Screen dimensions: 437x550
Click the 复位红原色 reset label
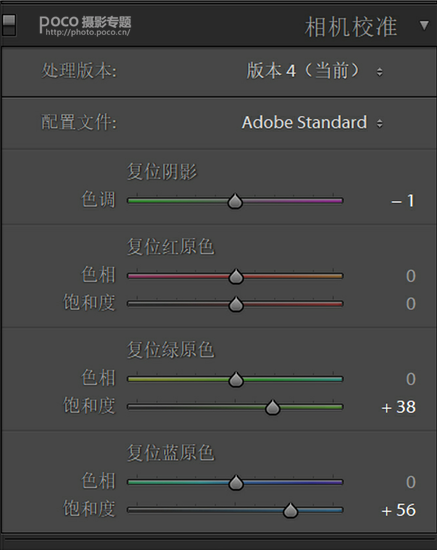pos(170,246)
